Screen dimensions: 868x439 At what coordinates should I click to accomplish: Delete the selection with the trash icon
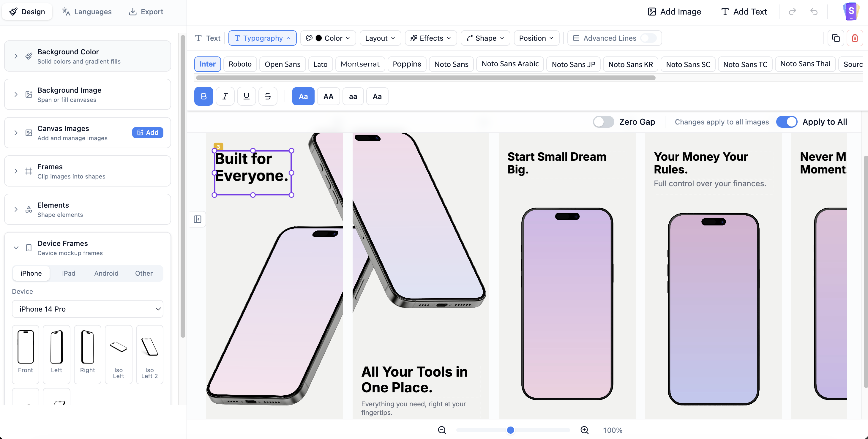[855, 38]
